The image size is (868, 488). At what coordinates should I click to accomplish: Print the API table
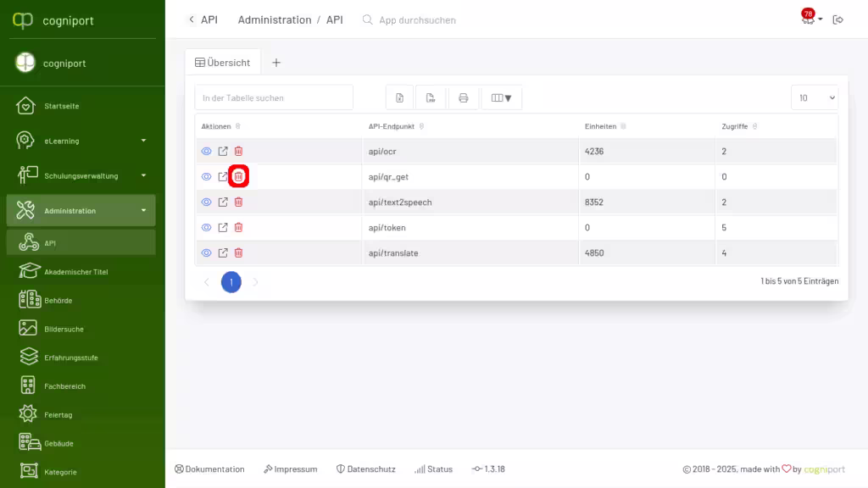coord(463,97)
